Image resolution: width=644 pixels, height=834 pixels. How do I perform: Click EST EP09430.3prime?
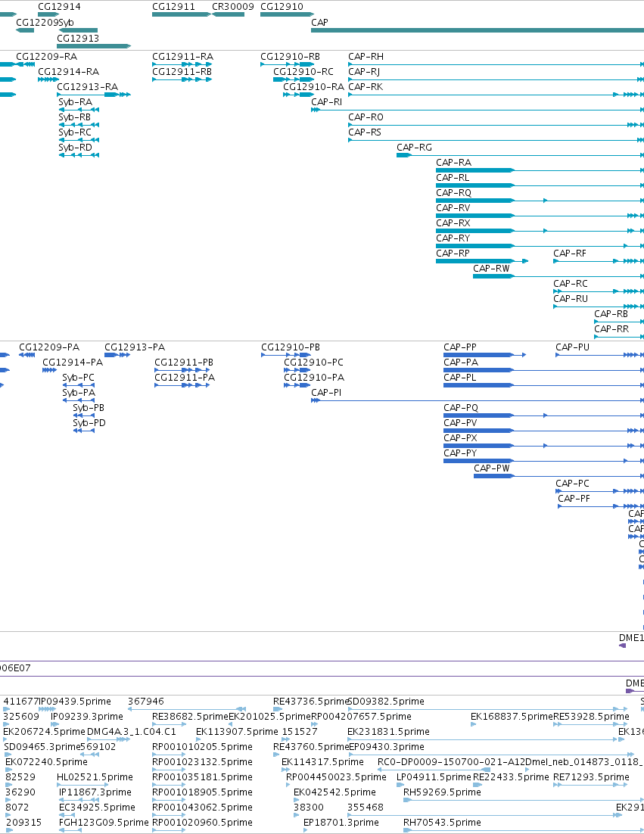click(x=387, y=747)
